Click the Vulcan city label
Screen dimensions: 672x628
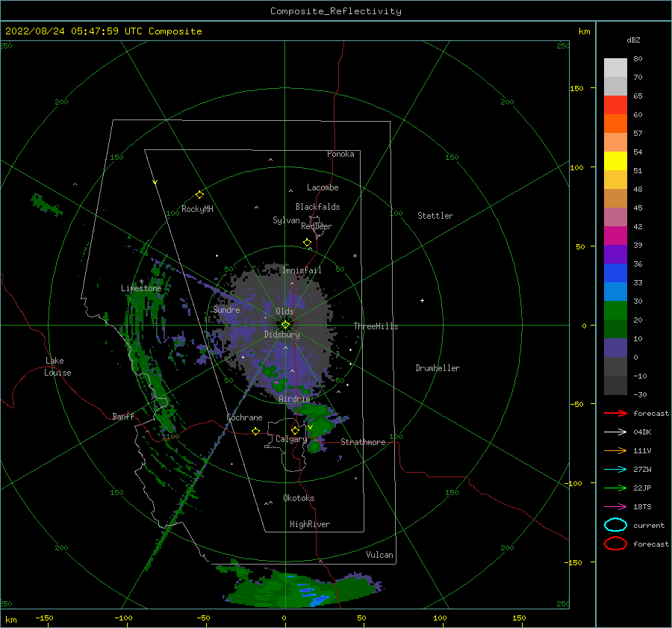point(380,555)
